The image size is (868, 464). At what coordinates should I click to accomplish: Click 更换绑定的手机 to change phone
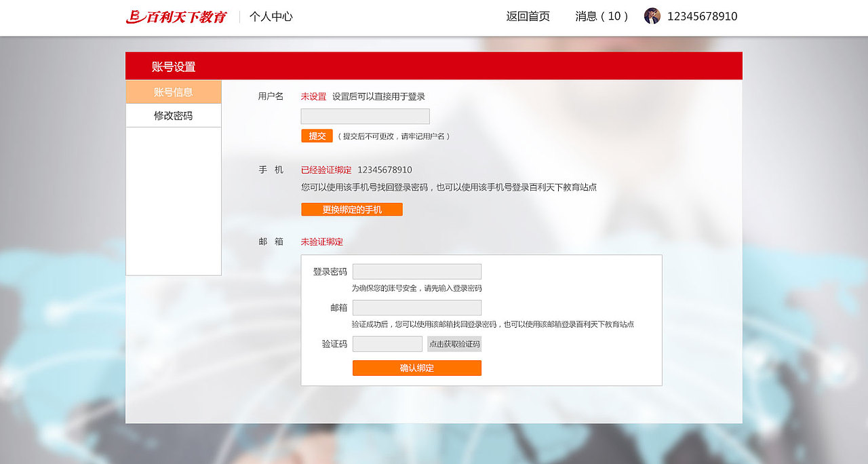[351, 209]
